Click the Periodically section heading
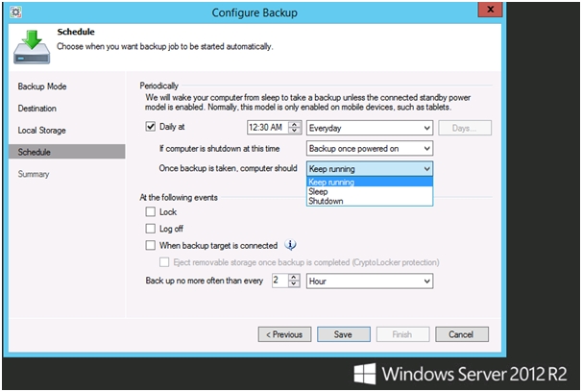This screenshot has height=392, width=582. [158, 86]
